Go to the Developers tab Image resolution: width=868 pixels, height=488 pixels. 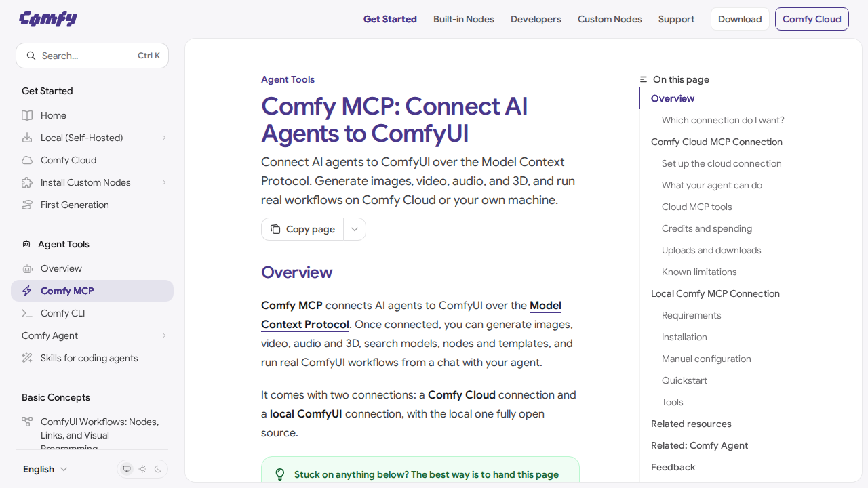pos(536,19)
